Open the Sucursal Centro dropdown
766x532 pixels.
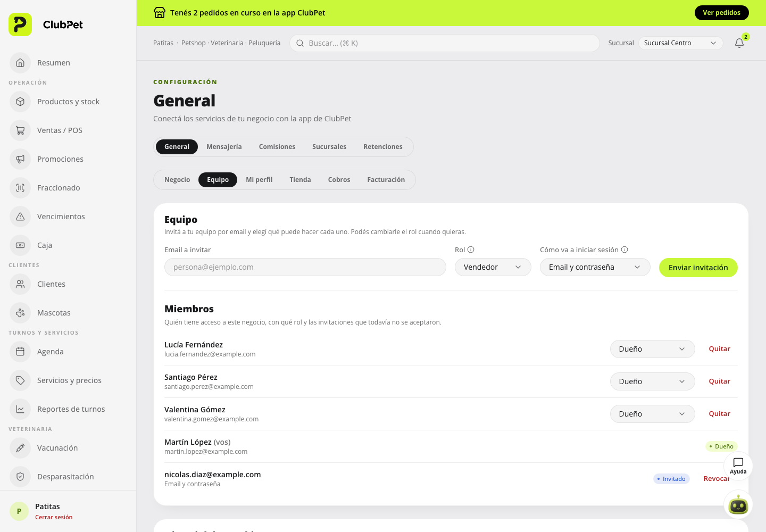[x=680, y=43]
